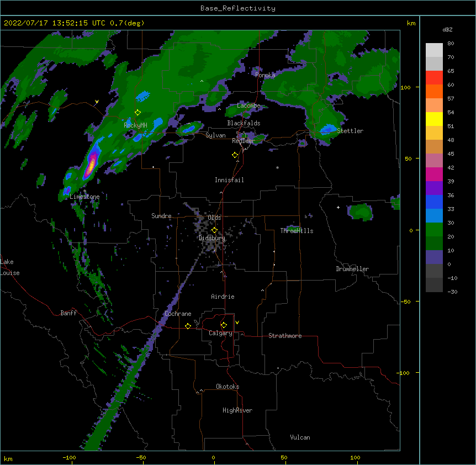This screenshot has width=476, height=465.
Task: Click the Strathmore label
Action: [285, 336]
